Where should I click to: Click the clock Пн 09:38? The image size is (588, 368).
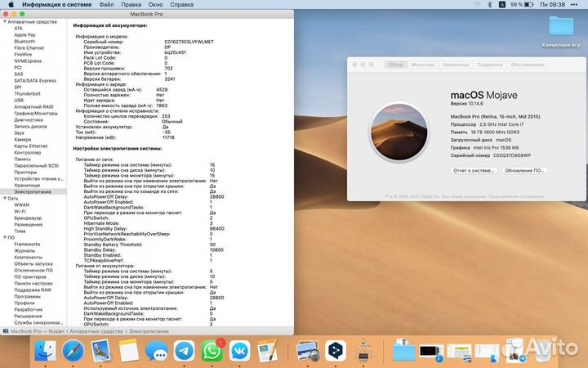552,5
